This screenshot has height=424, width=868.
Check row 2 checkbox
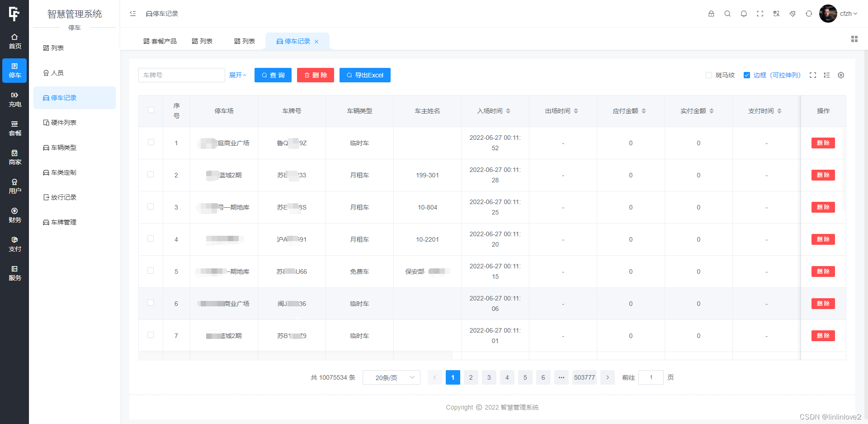(x=151, y=174)
